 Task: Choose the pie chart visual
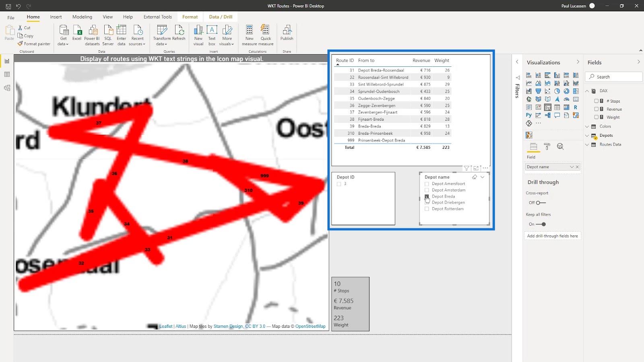pyautogui.click(x=557, y=91)
